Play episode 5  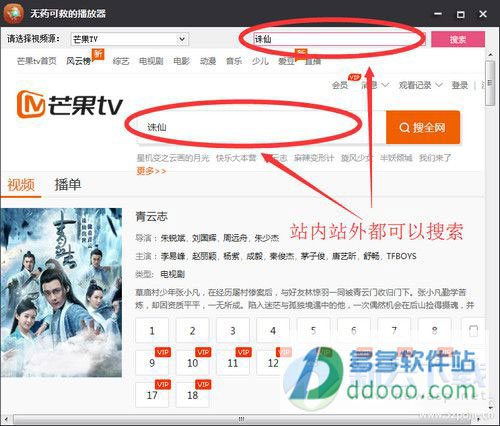tap(313, 330)
